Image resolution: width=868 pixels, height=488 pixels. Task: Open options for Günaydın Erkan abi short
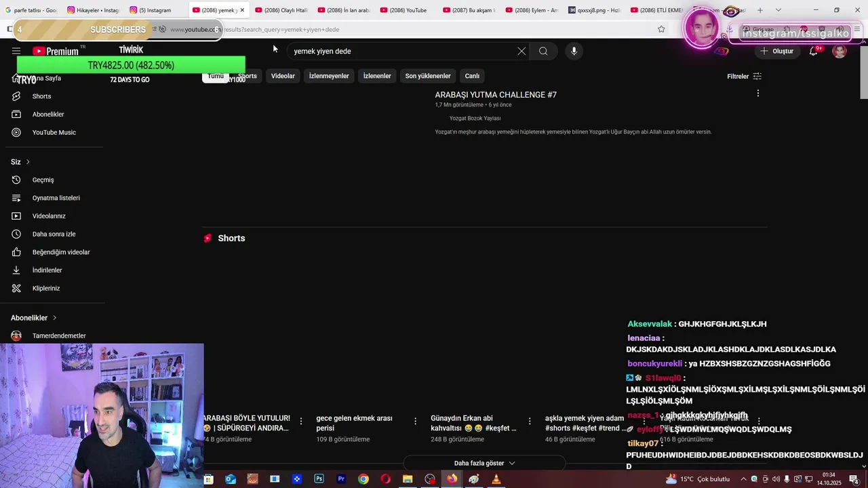(x=530, y=421)
